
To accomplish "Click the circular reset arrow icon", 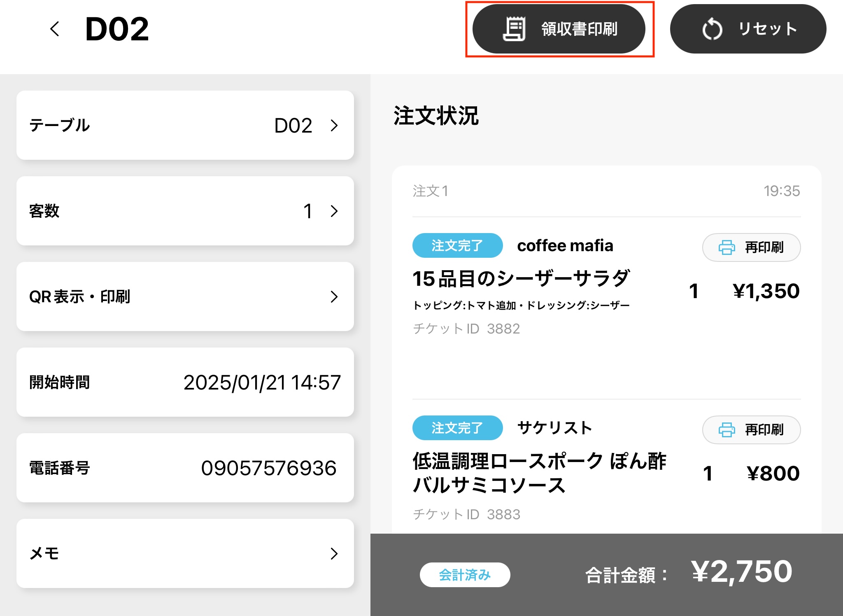I will click(712, 29).
